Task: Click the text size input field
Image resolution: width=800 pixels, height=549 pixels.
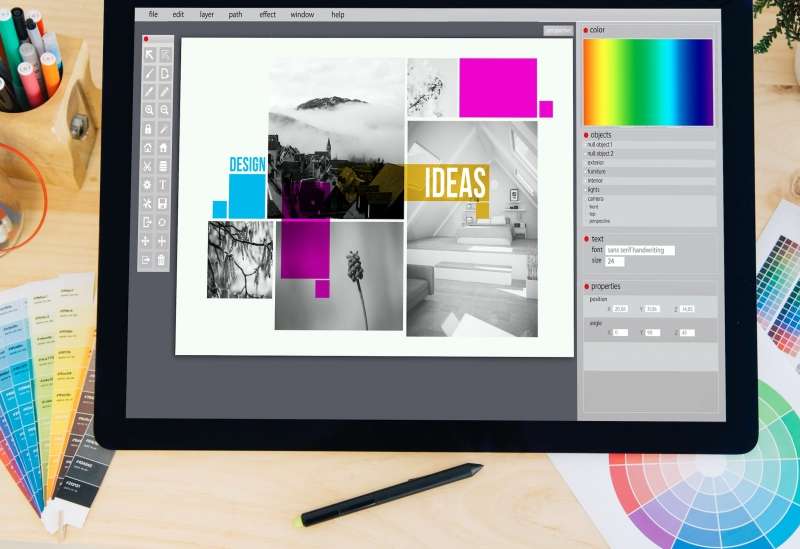Action: 614,261
